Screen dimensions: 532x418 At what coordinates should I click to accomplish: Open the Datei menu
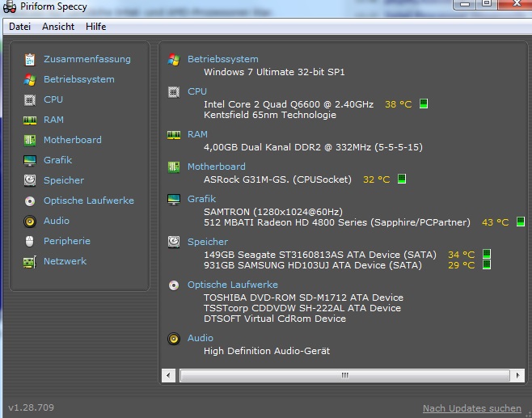pos(19,27)
